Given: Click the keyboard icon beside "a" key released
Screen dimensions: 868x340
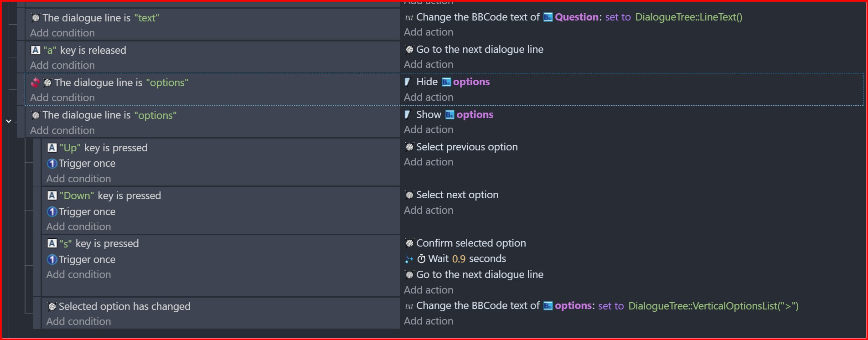Looking at the screenshot, I should click(36, 50).
